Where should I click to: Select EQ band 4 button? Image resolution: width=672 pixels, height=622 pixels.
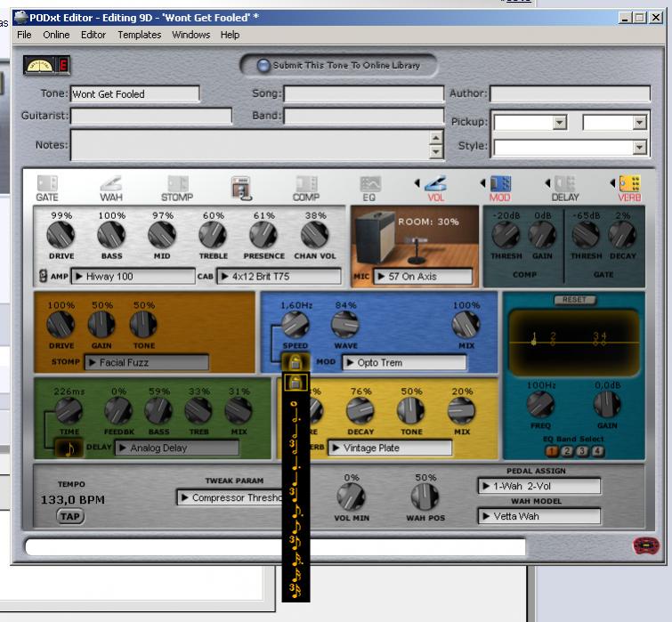pyautogui.click(x=597, y=451)
